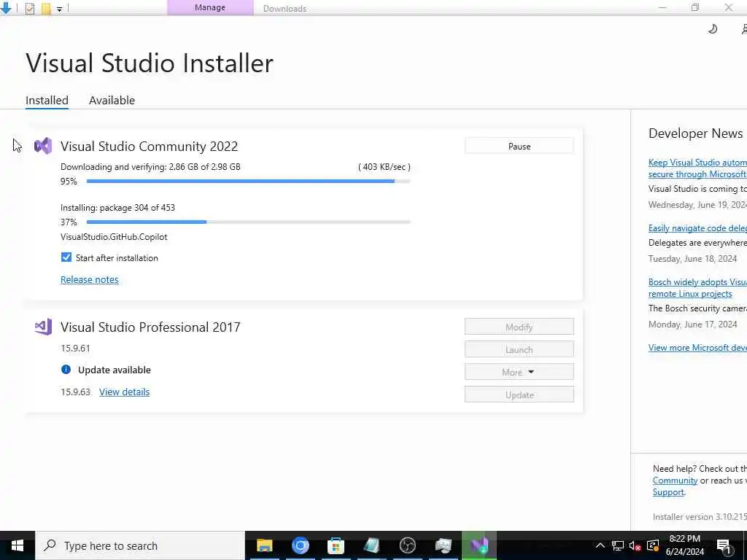Click the Installer version text
The image size is (747, 560).
700,517
